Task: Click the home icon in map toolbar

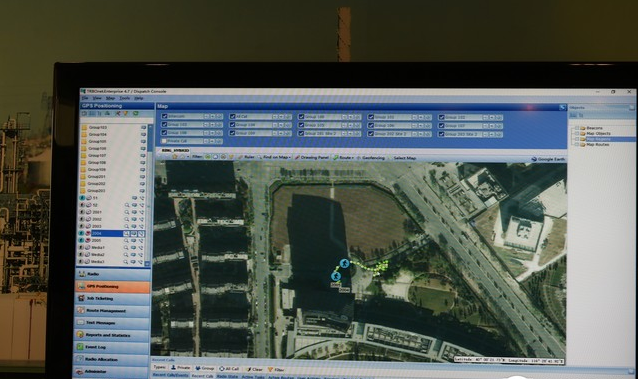Action: coord(175,157)
